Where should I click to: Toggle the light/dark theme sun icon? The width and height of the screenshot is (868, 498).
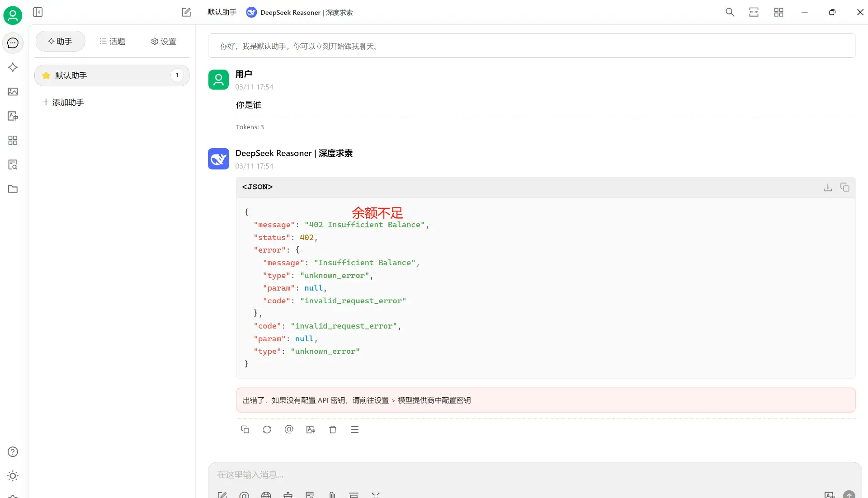coord(13,476)
